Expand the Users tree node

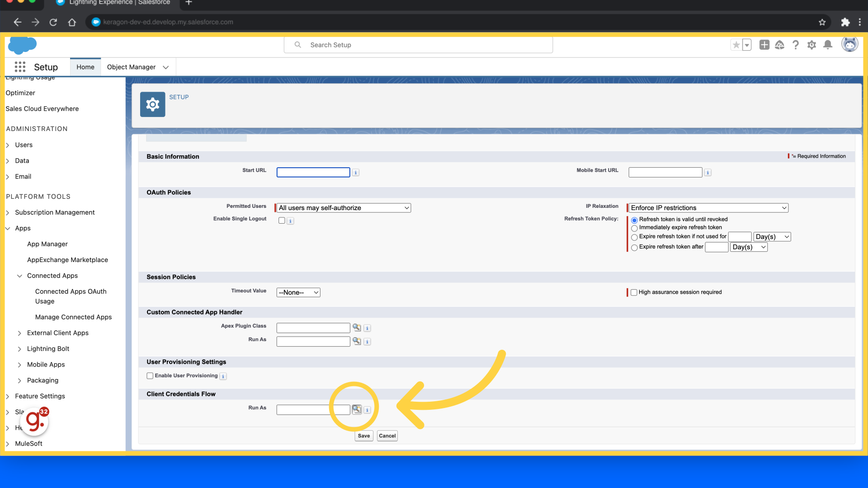8,145
